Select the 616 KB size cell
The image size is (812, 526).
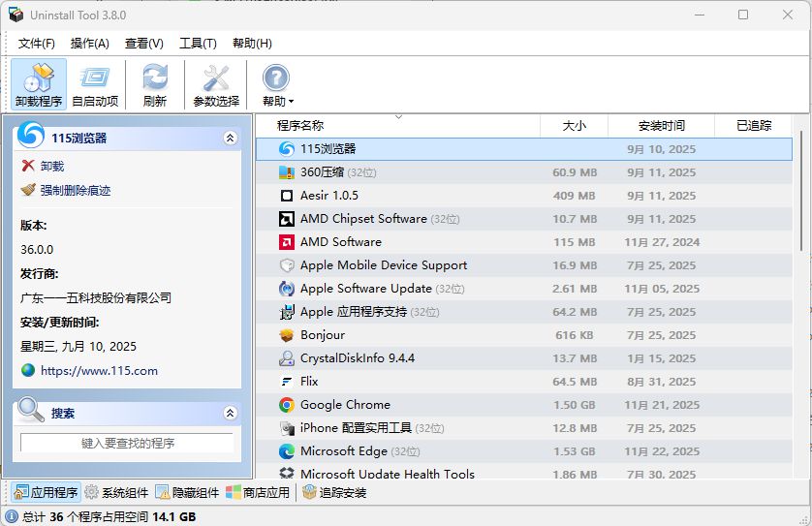(575, 335)
